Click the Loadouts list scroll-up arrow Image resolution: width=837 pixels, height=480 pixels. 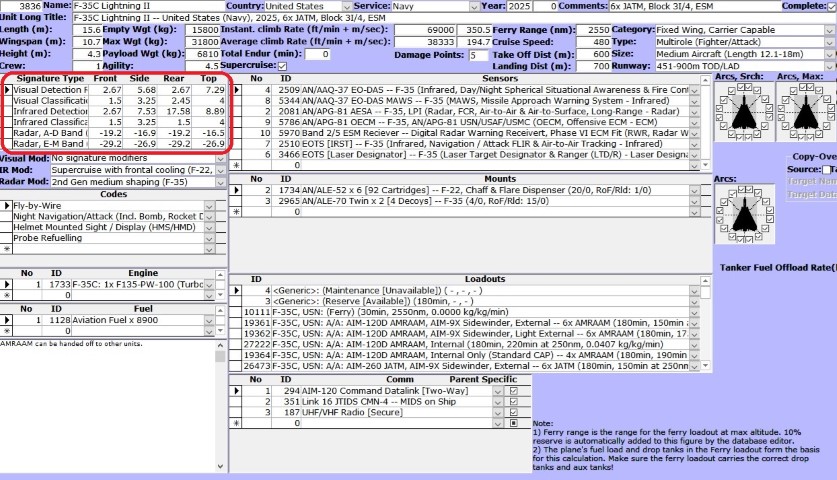705,281
